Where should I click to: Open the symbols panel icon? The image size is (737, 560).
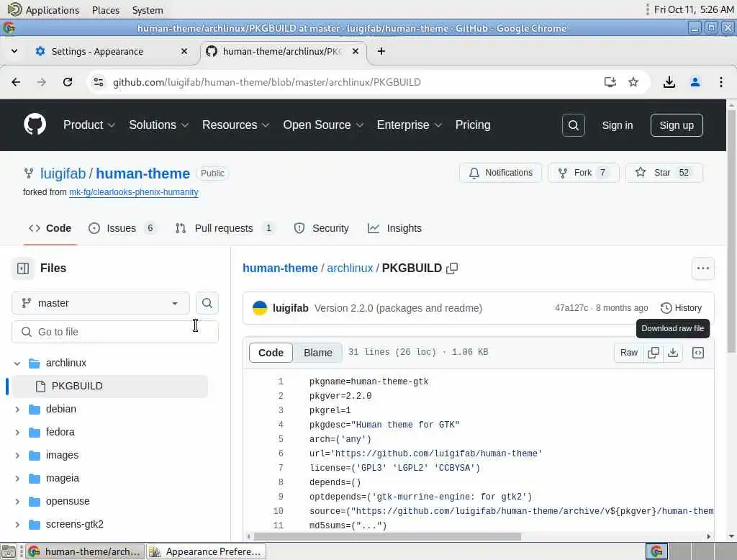(x=698, y=353)
